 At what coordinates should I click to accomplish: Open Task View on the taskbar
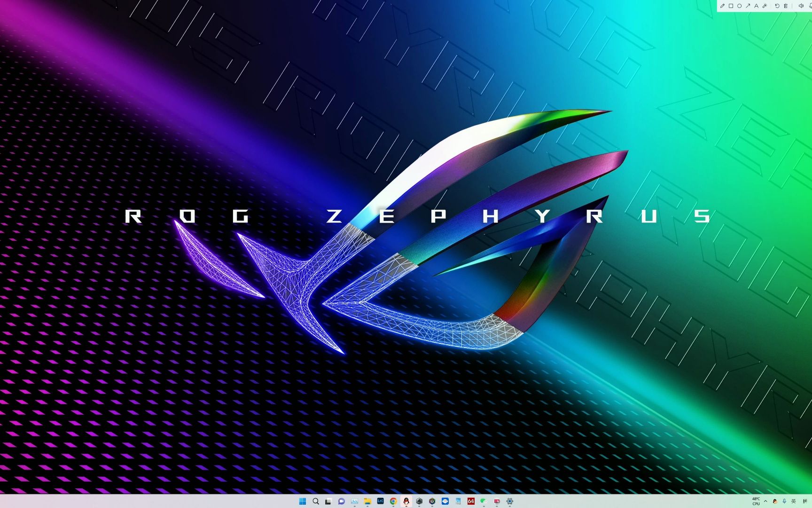click(328, 501)
